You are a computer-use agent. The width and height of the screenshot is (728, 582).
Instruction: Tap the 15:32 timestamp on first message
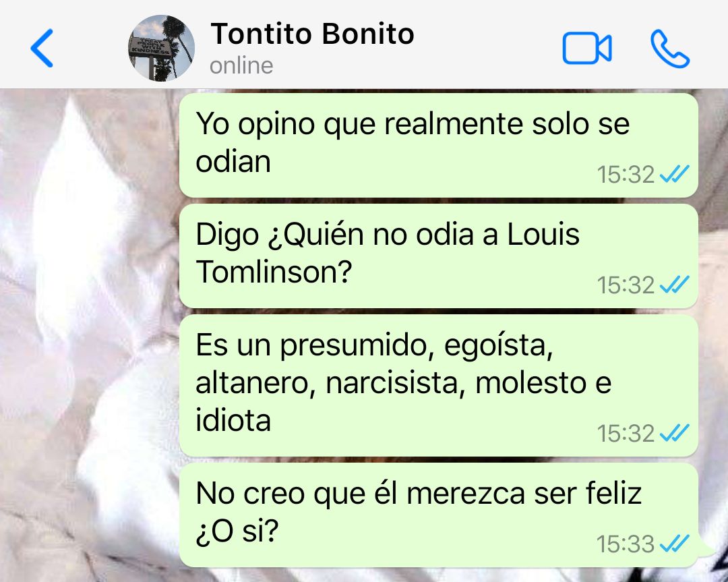tap(625, 175)
